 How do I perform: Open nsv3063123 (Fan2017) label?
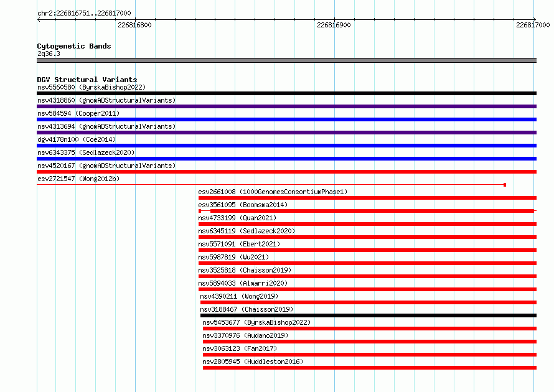(x=240, y=348)
